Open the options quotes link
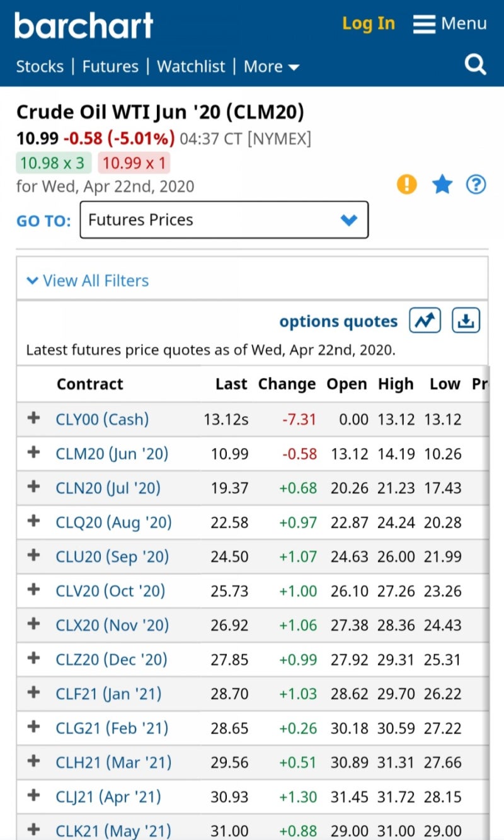504x840 pixels. click(338, 321)
